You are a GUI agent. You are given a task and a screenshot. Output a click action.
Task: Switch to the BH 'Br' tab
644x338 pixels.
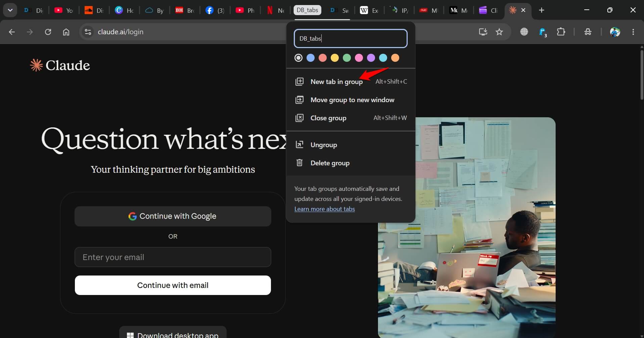[x=185, y=10]
